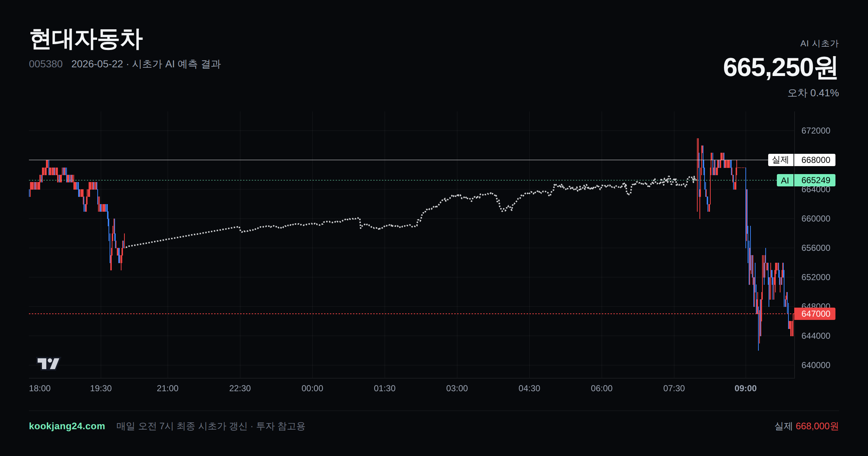Viewport: 868px width, 456px height.
Task: Click the 06:00 time axis label
Action: pyautogui.click(x=601, y=388)
